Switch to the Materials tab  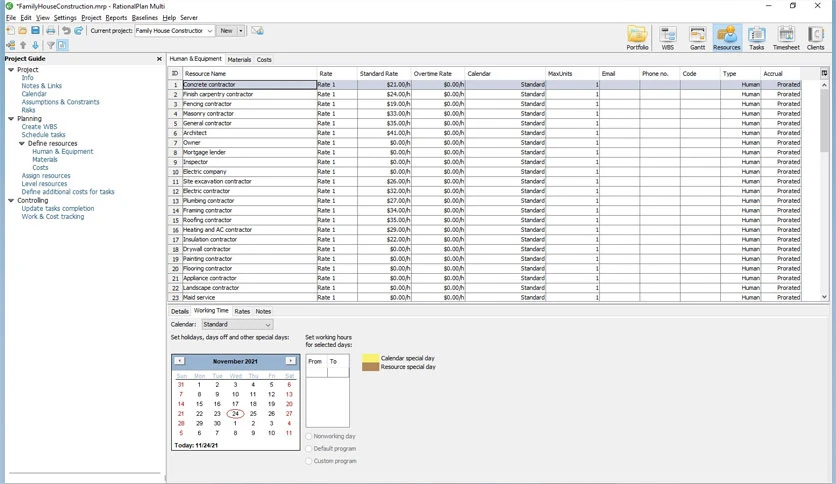coord(239,60)
